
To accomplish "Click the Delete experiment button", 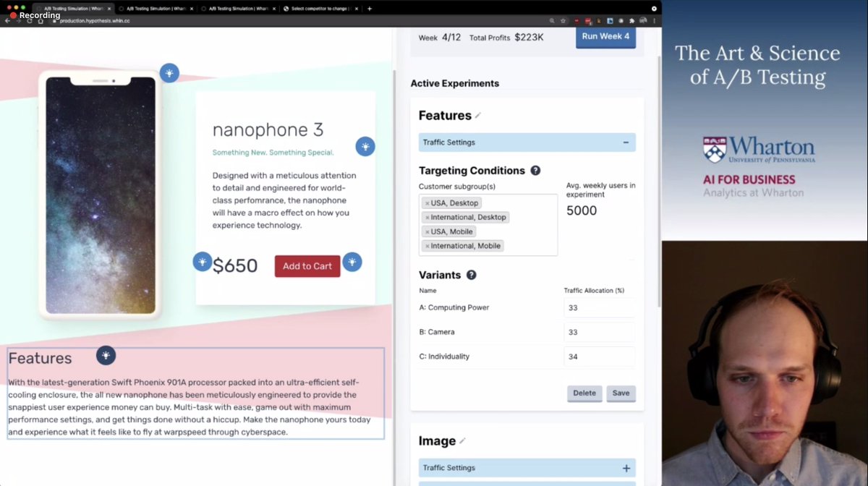I will click(x=584, y=393).
